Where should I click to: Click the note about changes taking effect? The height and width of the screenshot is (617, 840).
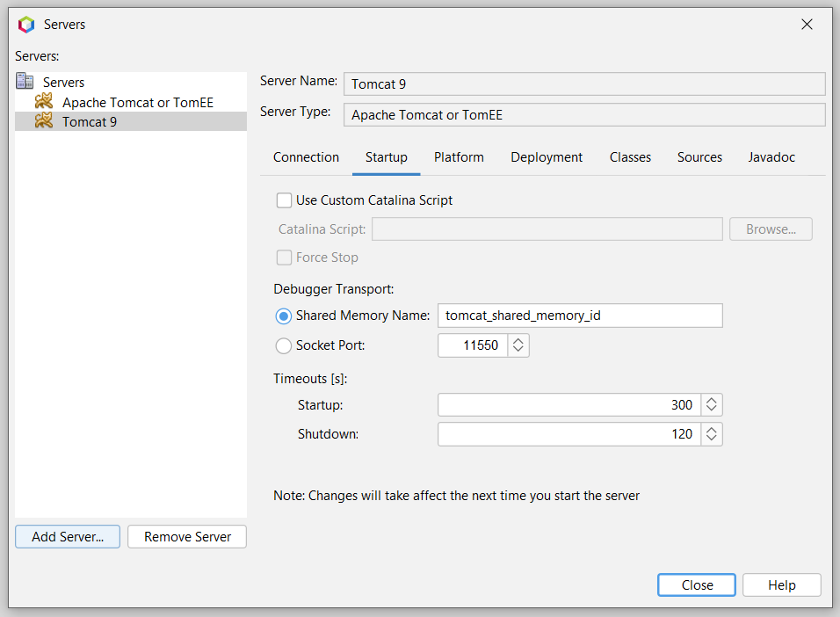[456, 496]
